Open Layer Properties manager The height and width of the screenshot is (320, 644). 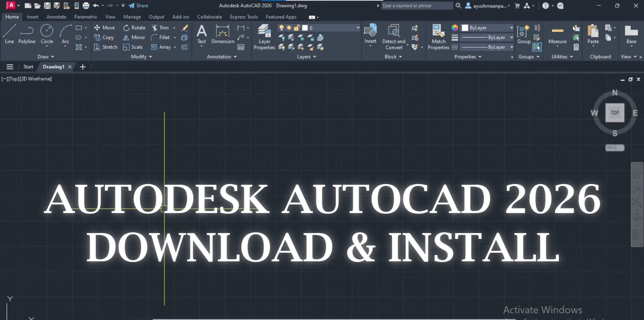[264, 37]
